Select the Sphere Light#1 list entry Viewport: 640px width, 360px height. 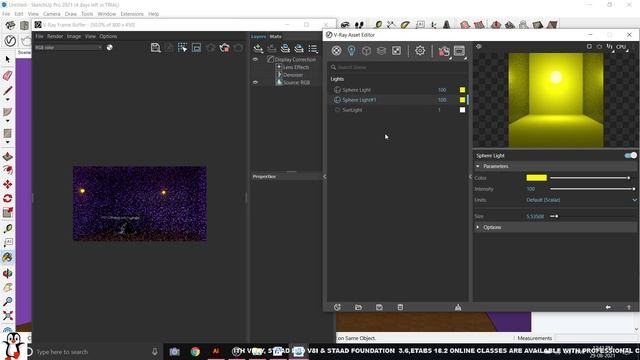coord(397,100)
